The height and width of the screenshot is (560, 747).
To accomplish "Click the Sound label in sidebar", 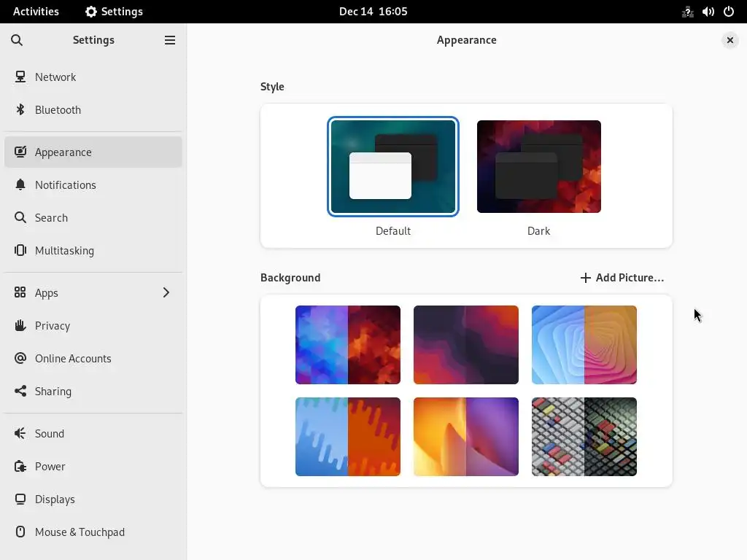I will (x=50, y=433).
